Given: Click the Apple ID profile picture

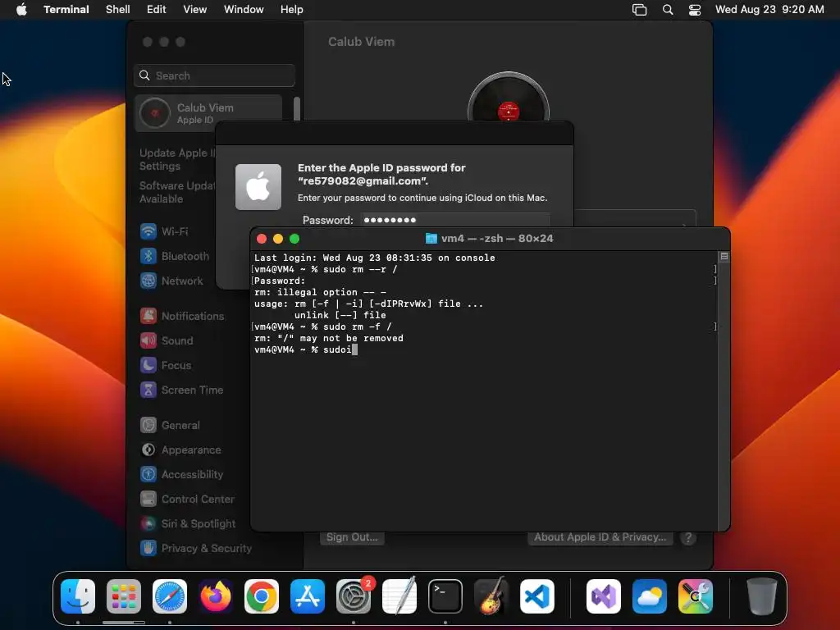Looking at the screenshot, I should click(x=509, y=98).
